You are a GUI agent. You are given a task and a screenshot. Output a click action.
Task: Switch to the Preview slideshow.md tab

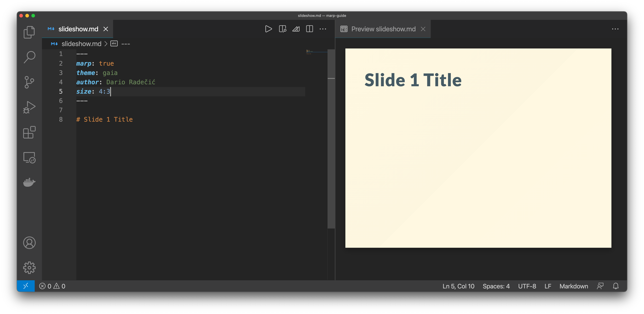[383, 29]
